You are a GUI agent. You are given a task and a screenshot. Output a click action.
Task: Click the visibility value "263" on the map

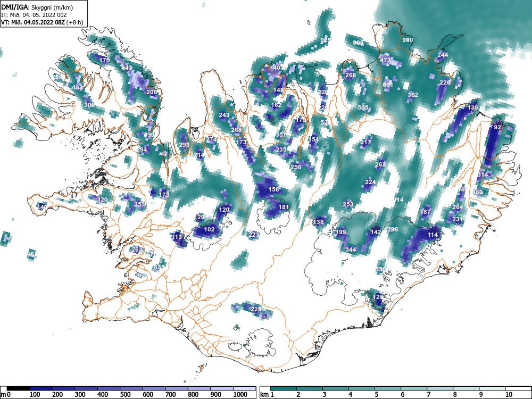click(x=137, y=250)
